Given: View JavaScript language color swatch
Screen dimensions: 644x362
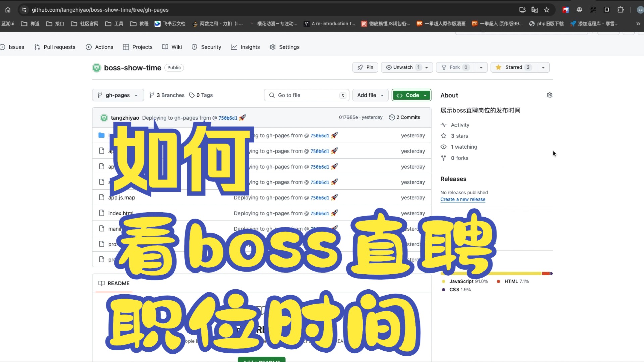Looking at the screenshot, I should tap(444, 281).
